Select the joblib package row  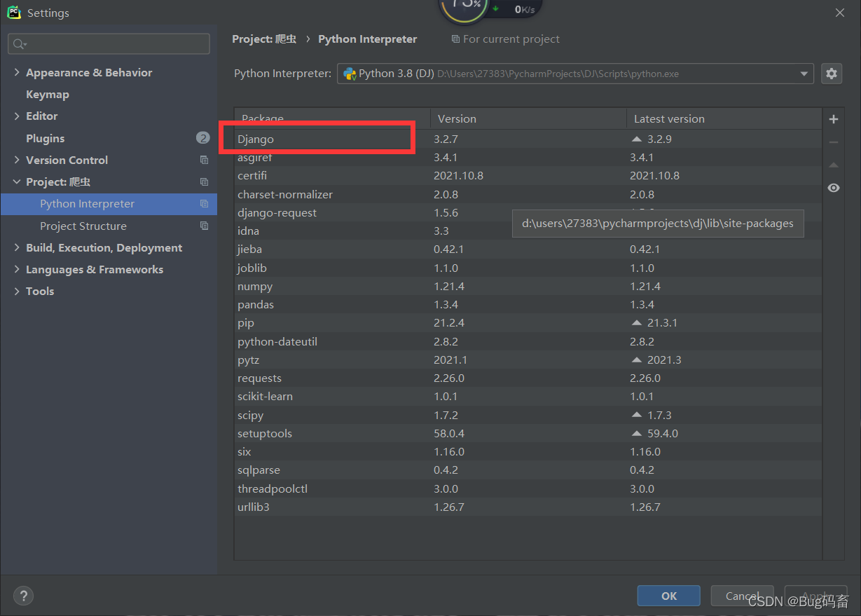pyautogui.click(x=528, y=268)
